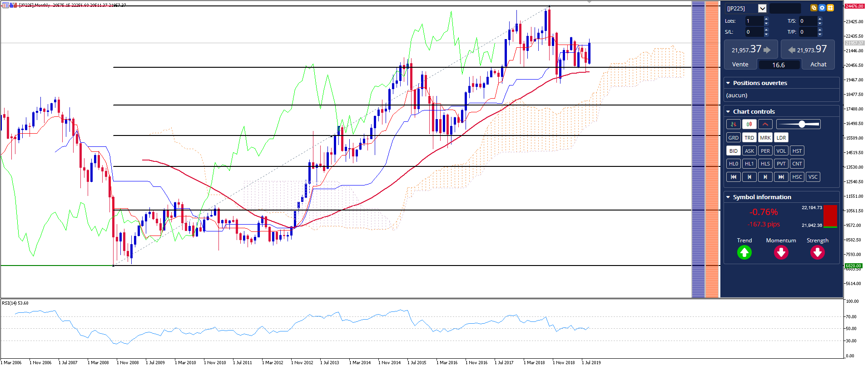Image resolution: width=868 pixels, height=366 pixels.
Task: Collapse the Chart controls section
Action: pos(728,112)
